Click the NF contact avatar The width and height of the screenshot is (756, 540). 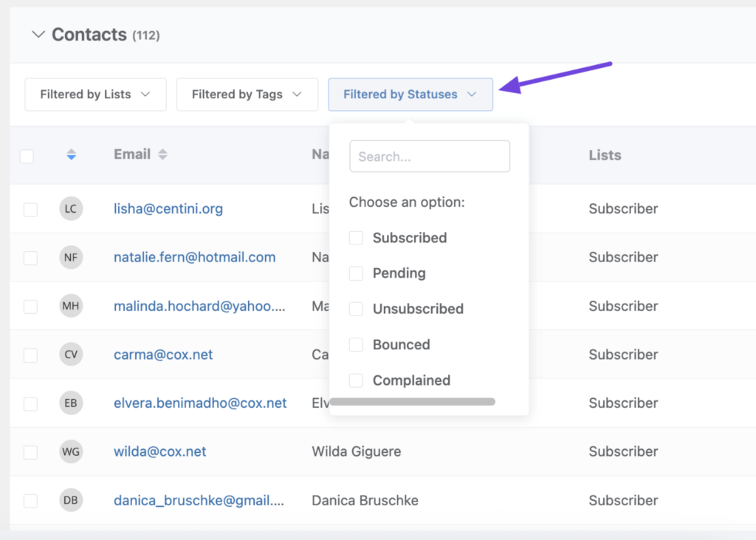pyautogui.click(x=71, y=257)
